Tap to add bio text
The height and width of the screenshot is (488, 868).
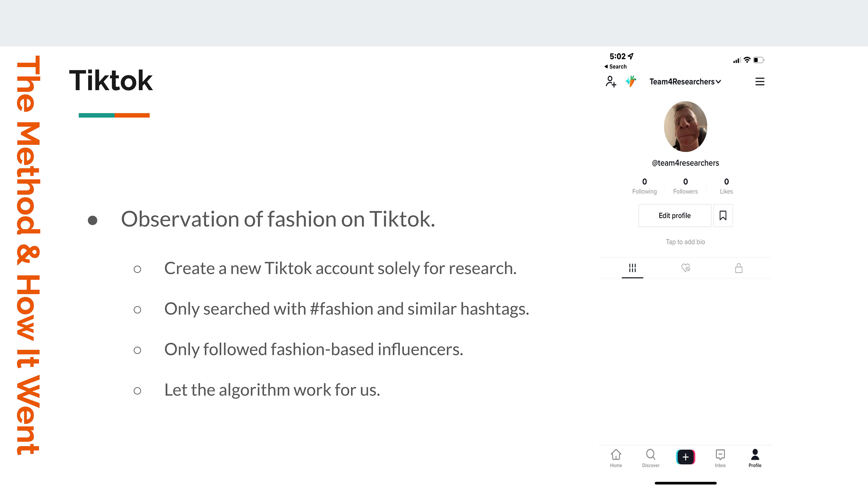[685, 242]
